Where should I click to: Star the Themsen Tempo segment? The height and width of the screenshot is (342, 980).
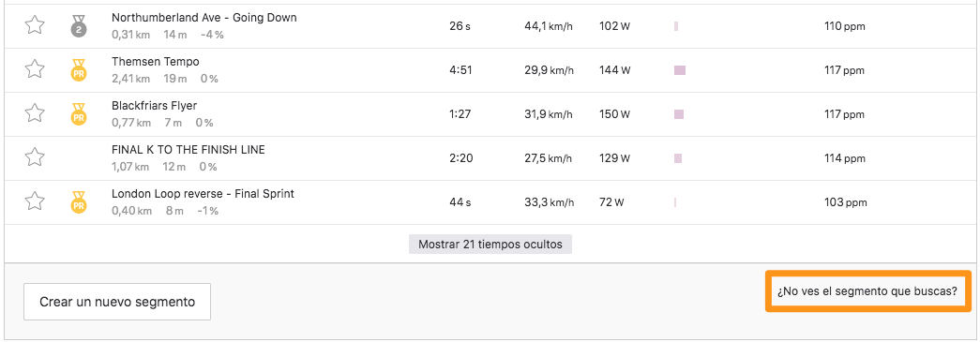35,69
